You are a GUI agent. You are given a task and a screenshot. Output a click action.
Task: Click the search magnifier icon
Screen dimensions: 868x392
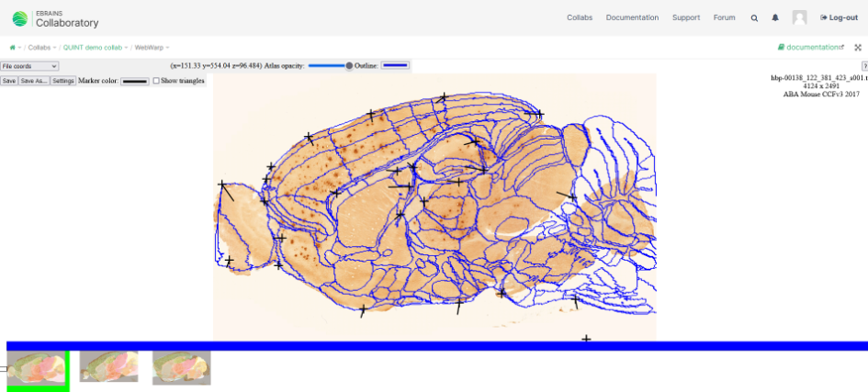click(754, 17)
